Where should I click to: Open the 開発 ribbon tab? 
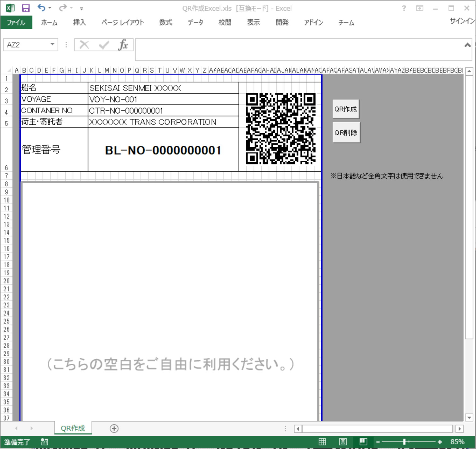(282, 22)
